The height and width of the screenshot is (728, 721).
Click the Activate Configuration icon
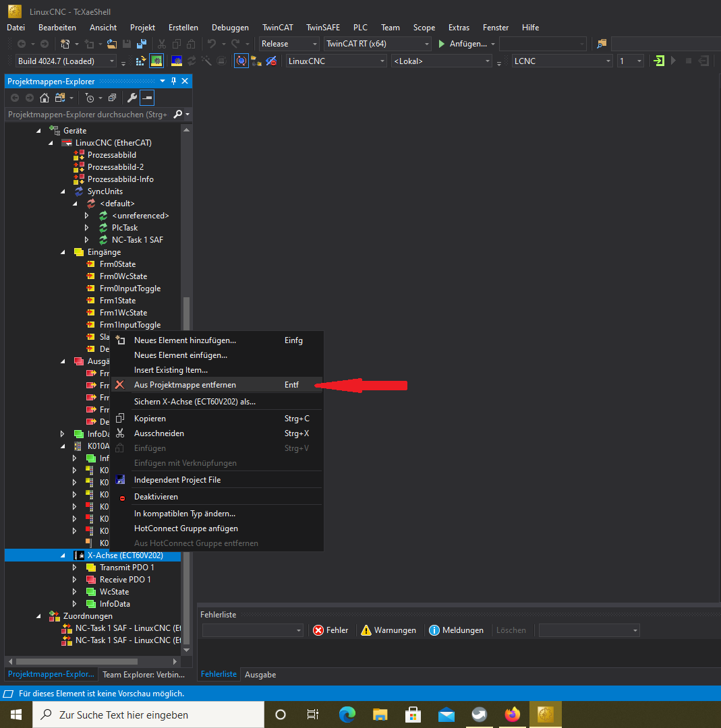pos(140,61)
